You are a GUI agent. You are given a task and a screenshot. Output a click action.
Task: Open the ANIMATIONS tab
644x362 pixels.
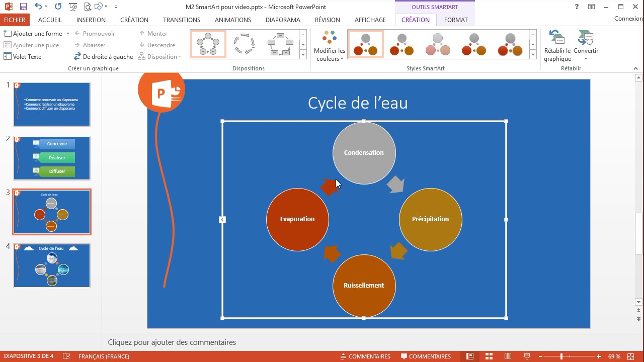[232, 20]
